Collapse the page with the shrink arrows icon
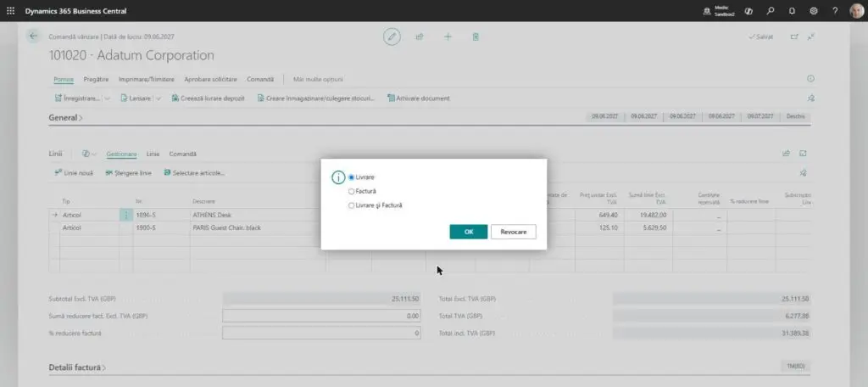This screenshot has width=868, height=387. pyautogui.click(x=810, y=36)
